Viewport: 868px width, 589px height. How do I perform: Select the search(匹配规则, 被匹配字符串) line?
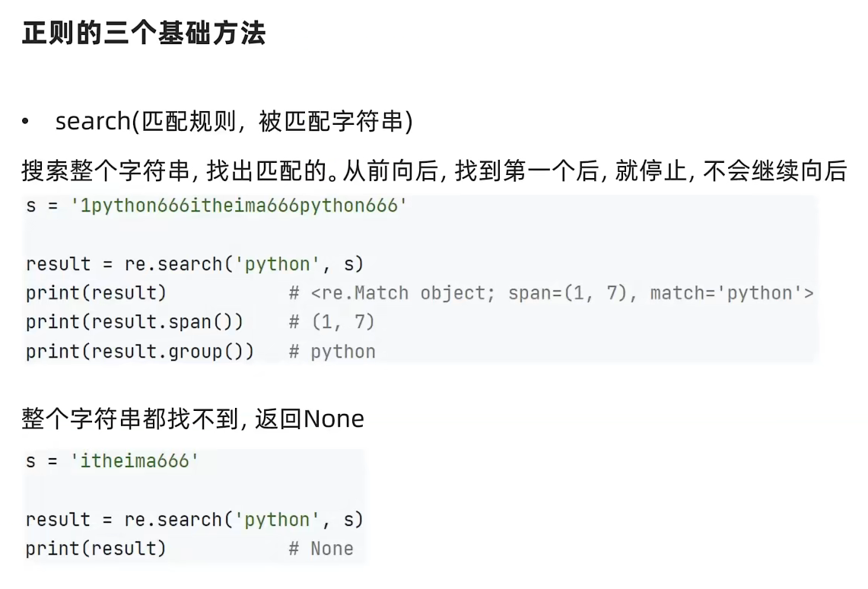click(234, 122)
